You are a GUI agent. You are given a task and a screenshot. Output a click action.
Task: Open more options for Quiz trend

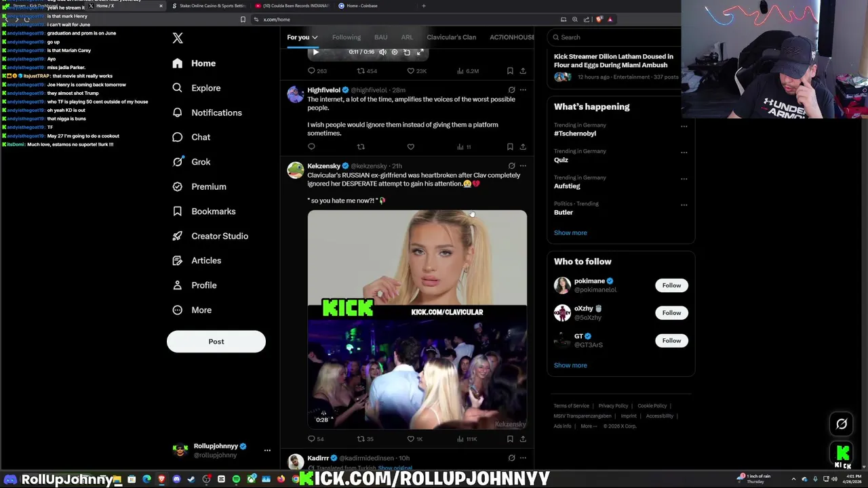point(684,152)
